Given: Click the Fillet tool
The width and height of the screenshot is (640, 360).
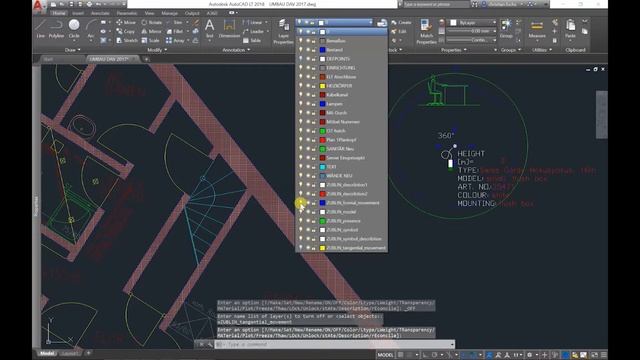Looking at the screenshot, I should click(x=175, y=31).
